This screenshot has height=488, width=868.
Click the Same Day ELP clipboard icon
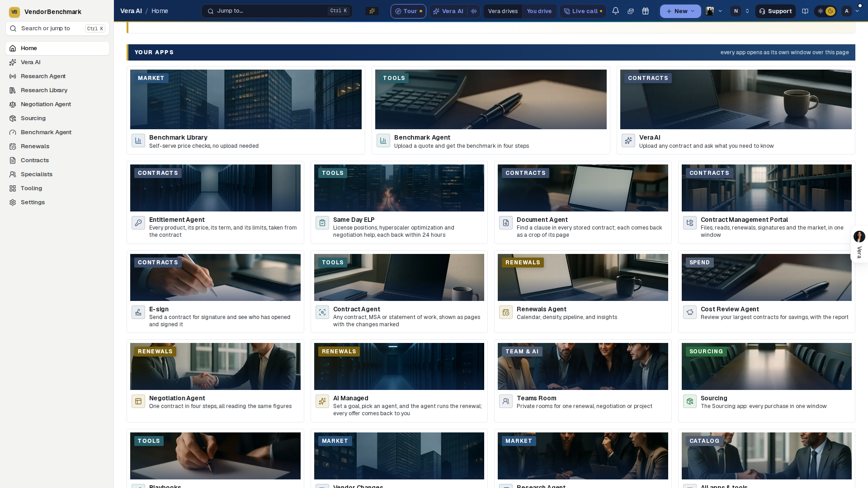tap(322, 223)
